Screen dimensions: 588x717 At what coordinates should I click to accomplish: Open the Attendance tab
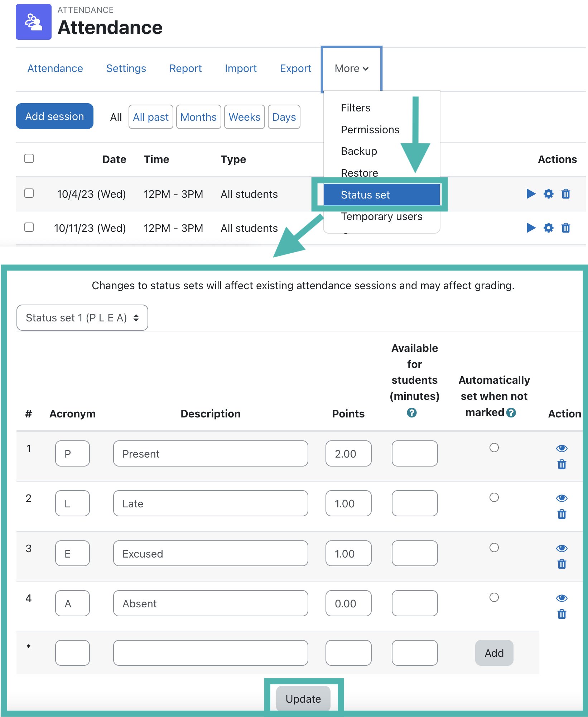[55, 68]
